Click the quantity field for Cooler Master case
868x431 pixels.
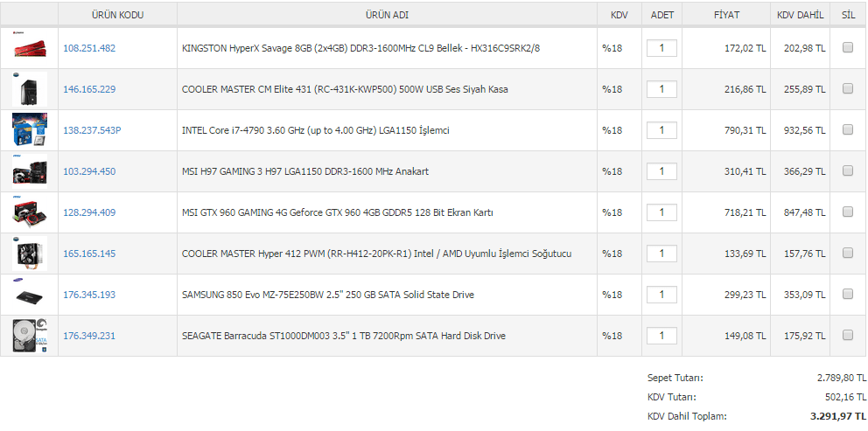pos(661,89)
